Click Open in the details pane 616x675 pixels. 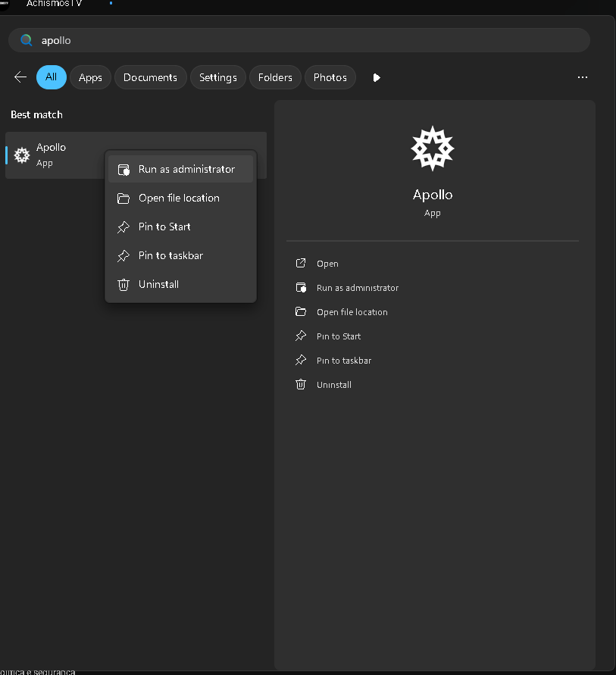[x=327, y=264]
